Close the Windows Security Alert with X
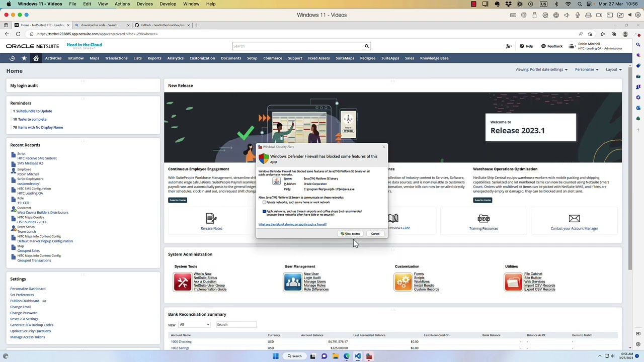The image size is (644, 362). coord(384,147)
